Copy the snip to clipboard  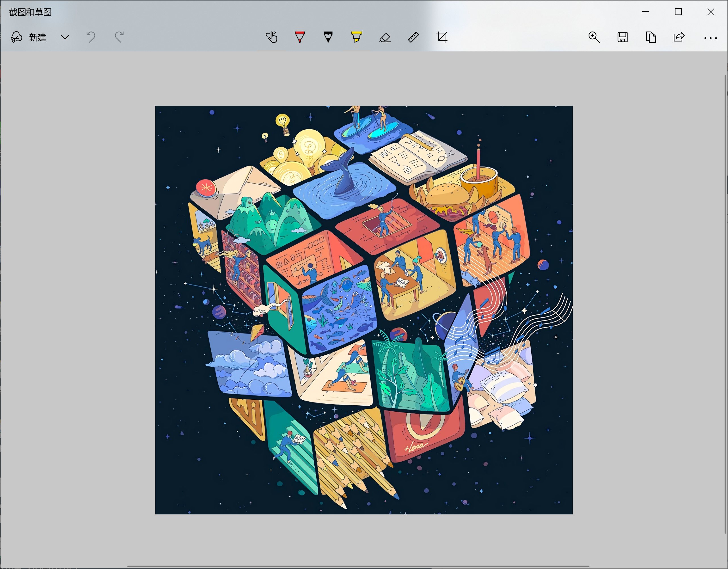pos(651,37)
